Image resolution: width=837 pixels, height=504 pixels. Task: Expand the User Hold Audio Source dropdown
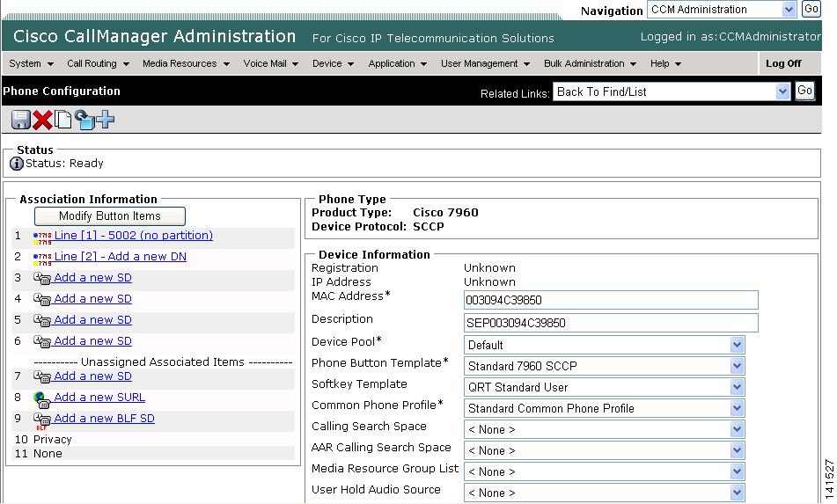(604, 493)
